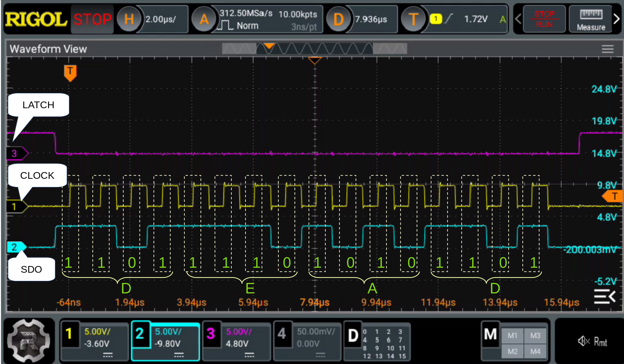Toggle digital channel 0
Image resolution: width=624 pixels, height=364 pixels.
[x=365, y=332]
